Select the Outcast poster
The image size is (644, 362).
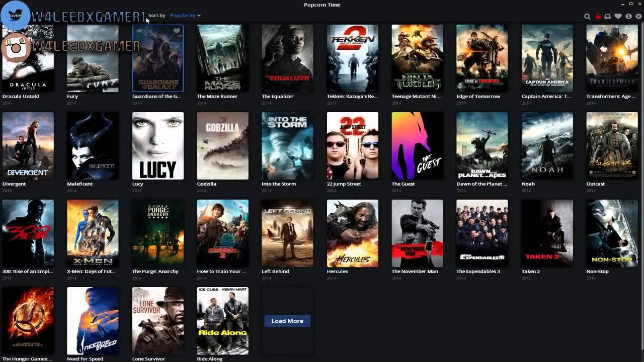(612, 146)
